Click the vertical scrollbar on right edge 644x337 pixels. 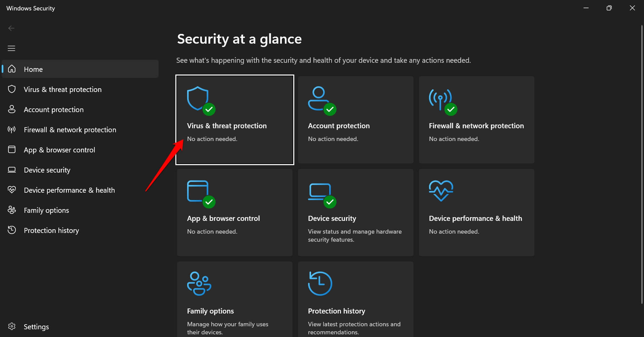click(642, 164)
